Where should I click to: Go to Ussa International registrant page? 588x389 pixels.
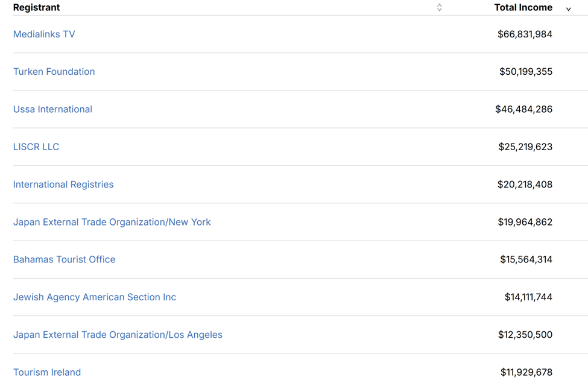click(x=52, y=109)
